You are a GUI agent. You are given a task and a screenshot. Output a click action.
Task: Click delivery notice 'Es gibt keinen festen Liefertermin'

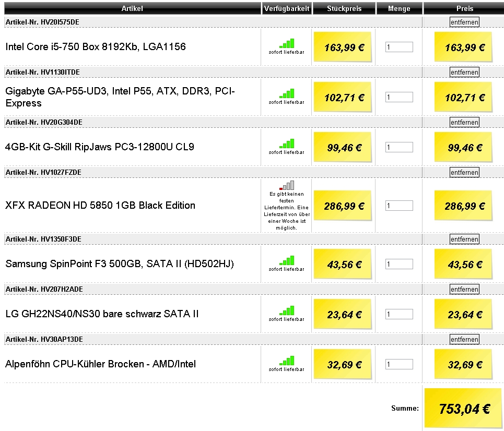(287, 211)
